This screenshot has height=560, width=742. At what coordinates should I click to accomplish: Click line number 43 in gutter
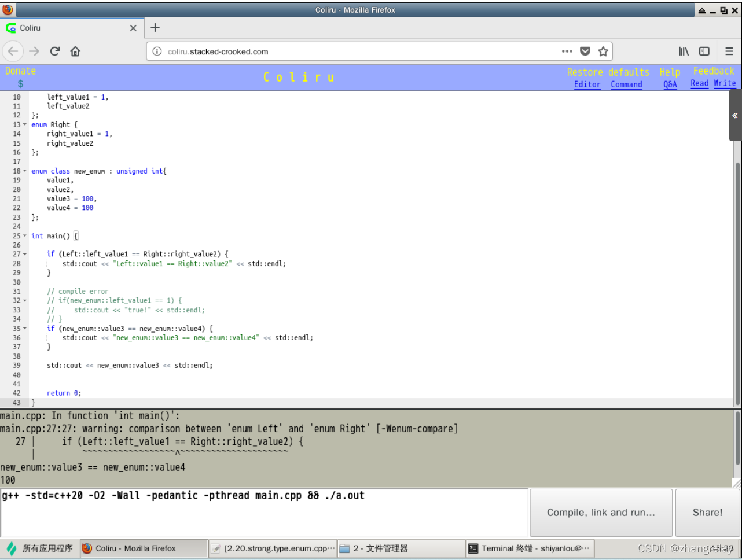[16, 403]
